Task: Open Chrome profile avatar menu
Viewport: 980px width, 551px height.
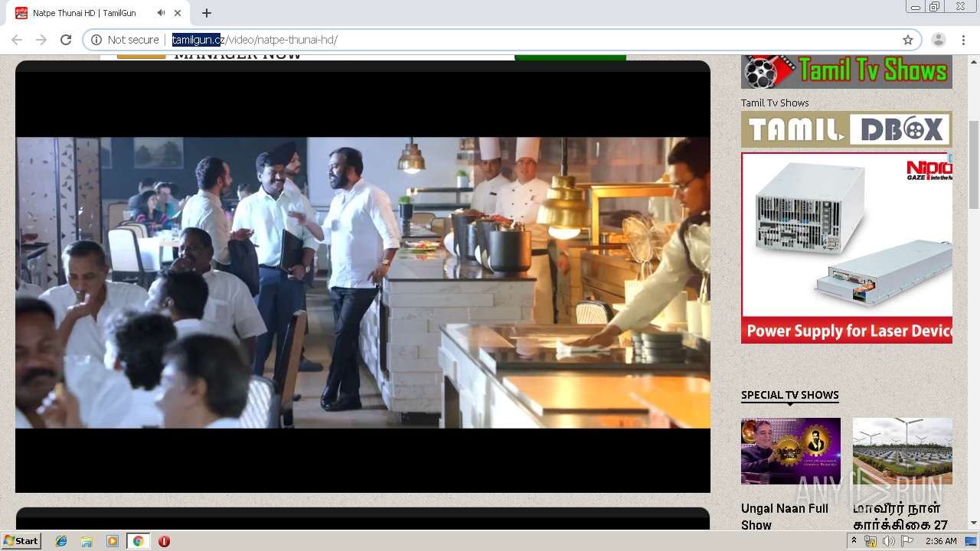Action: pyautogui.click(x=939, y=40)
